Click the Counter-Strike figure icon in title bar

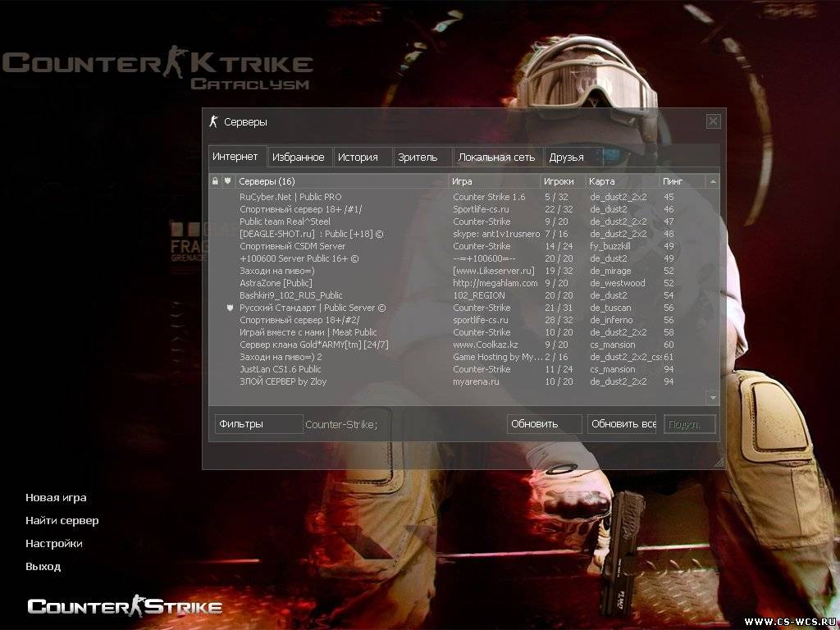[214, 121]
